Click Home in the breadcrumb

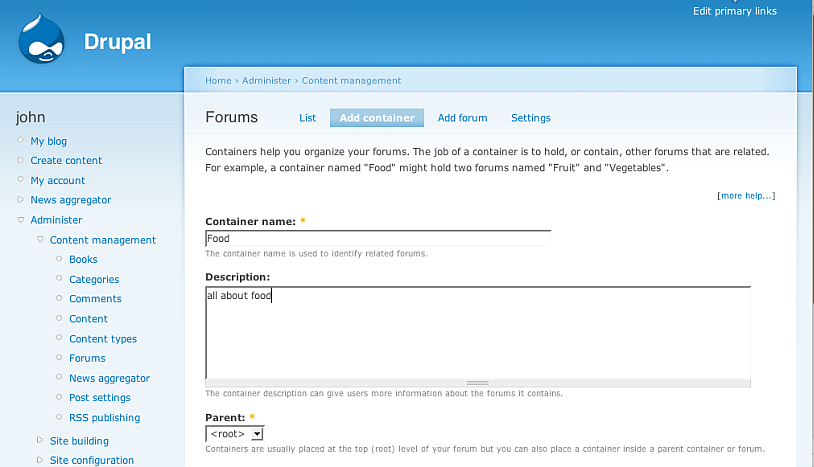pos(218,81)
